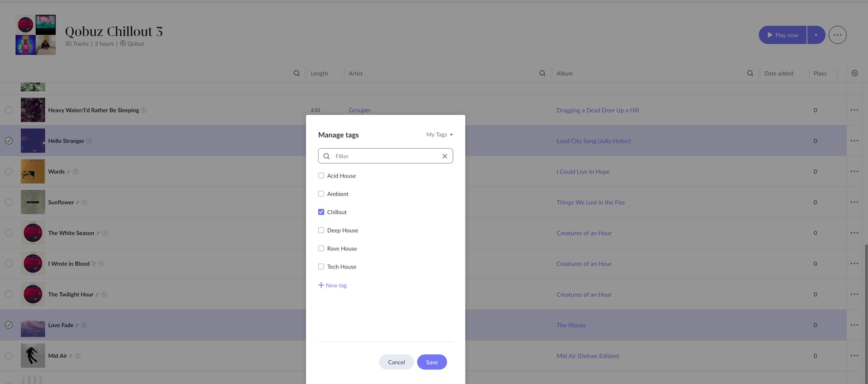Open more options for Love Fade track
Image resolution: width=868 pixels, height=384 pixels.
[x=854, y=325]
